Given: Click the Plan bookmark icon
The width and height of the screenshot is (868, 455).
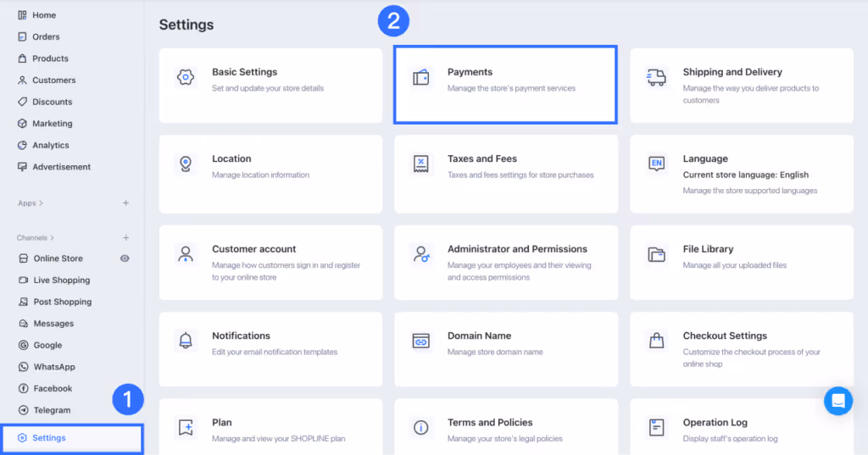Looking at the screenshot, I should pos(186,427).
